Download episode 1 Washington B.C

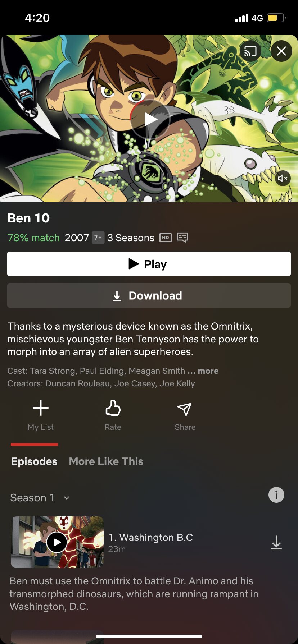(x=276, y=543)
